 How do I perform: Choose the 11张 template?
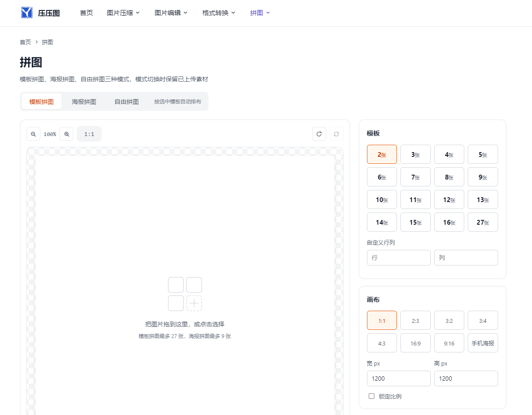pyautogui.click(x=416, y=199)
